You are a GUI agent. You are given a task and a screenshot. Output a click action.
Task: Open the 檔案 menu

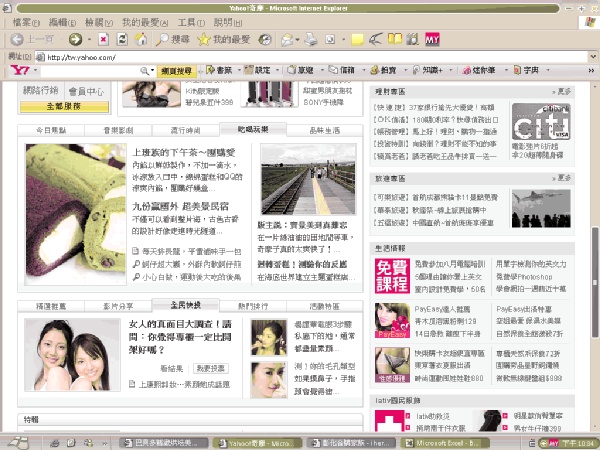[x=26, y=23]
